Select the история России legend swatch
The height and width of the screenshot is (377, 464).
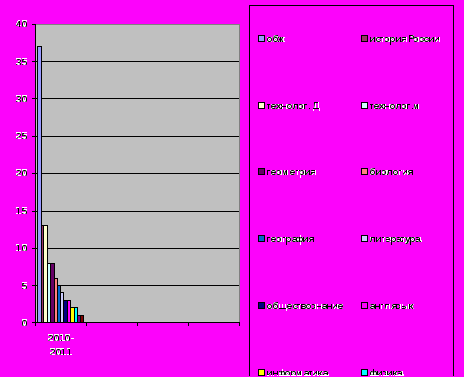pyautogui.click(x=364, y=39)
